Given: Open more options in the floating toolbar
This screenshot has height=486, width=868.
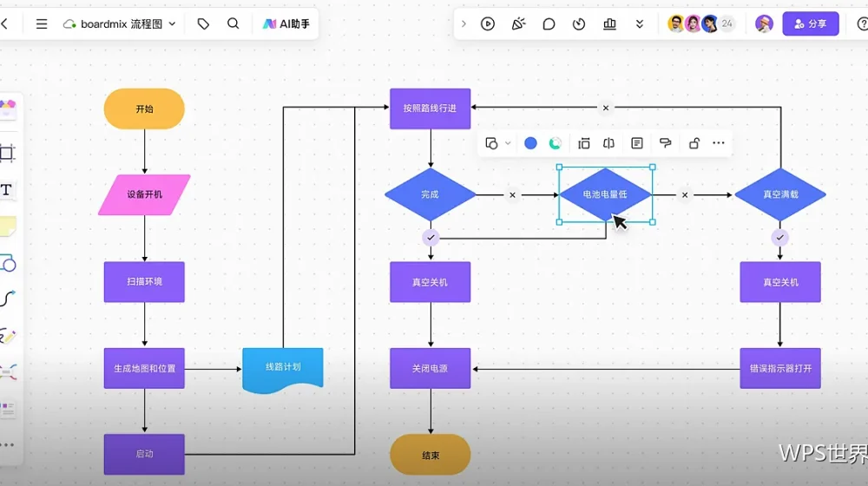Looking at the screenshot, I should pyautogui.click(x=719, y=143).
